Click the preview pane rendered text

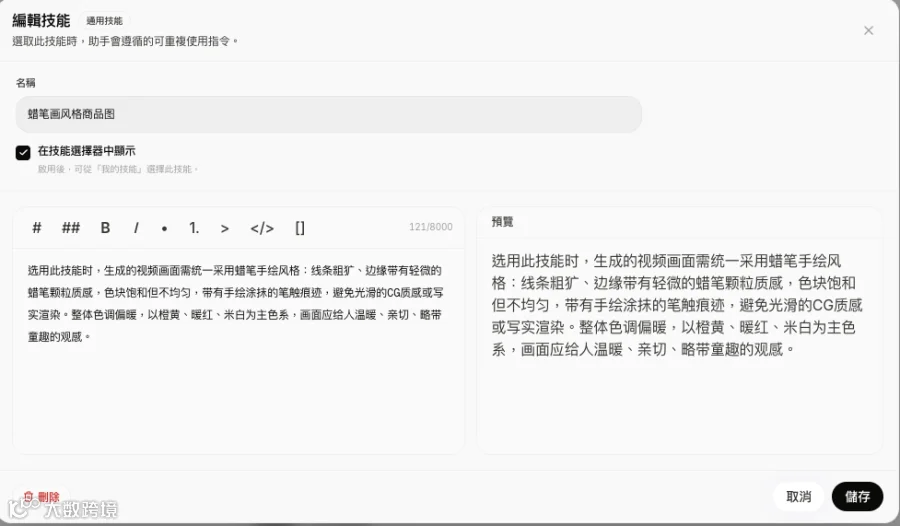click(x=677, y=305)
